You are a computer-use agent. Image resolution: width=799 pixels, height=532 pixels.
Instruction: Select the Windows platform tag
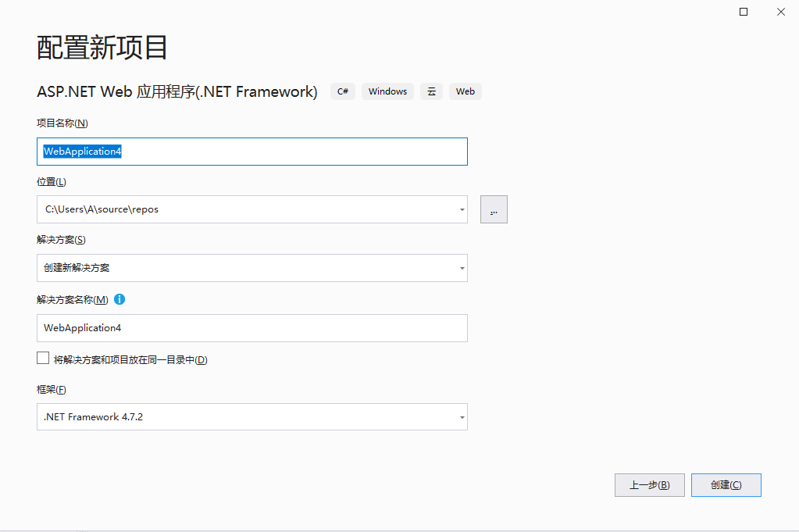pos(387,91)
